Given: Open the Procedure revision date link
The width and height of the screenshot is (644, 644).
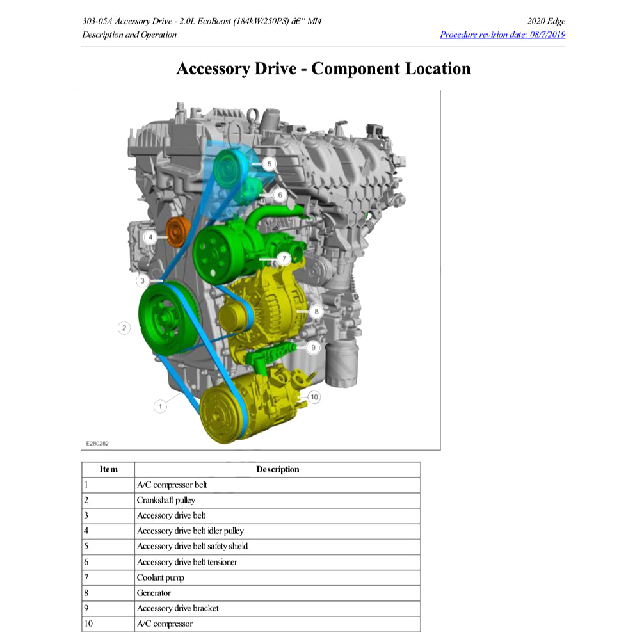Looking at the screenshot, I should [503, 35].
